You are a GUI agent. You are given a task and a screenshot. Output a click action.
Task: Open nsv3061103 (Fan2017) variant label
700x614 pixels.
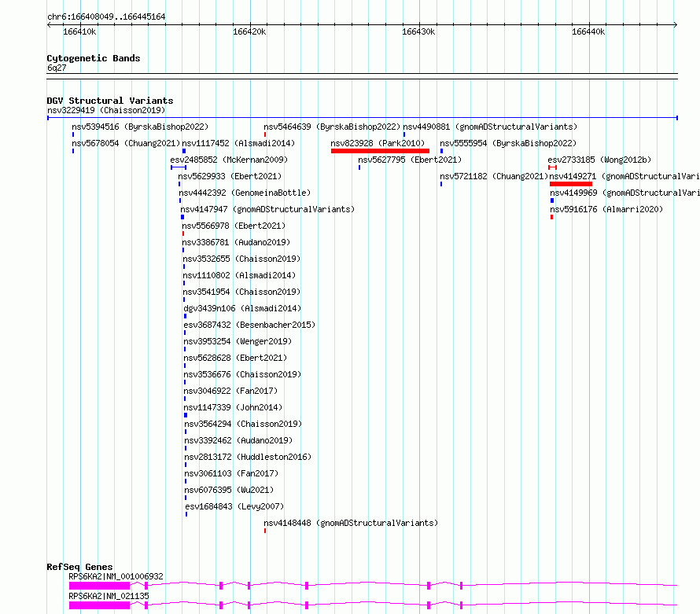[232, 473]
